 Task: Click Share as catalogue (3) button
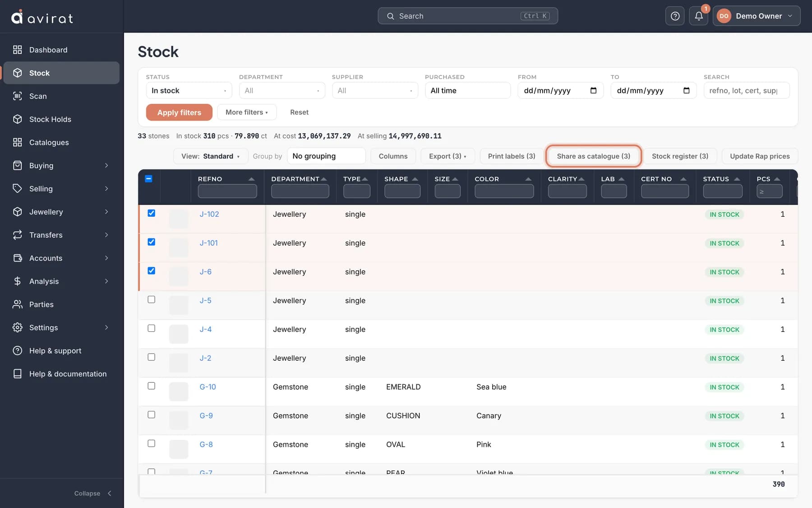(593, 156)
